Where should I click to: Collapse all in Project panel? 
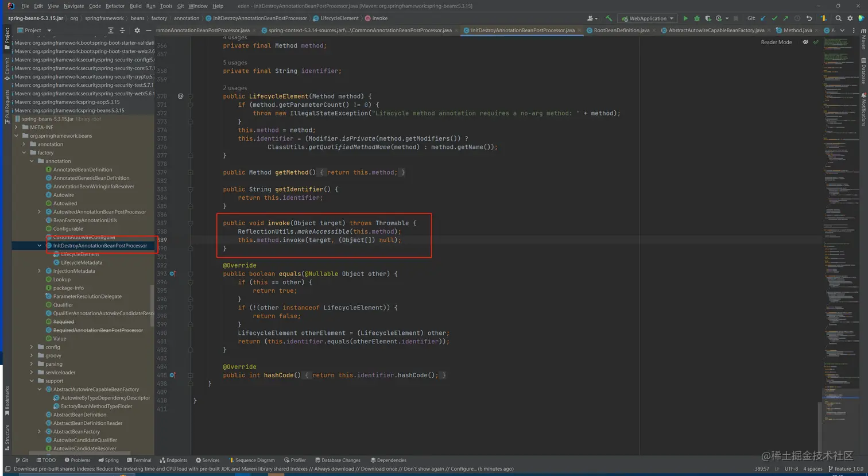coord(122,30)
